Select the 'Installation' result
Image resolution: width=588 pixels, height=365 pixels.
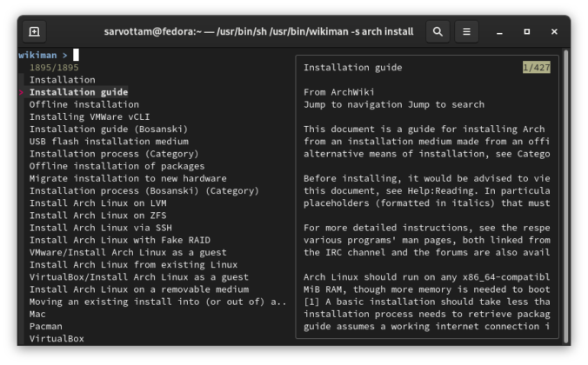[x=63, y=80]
